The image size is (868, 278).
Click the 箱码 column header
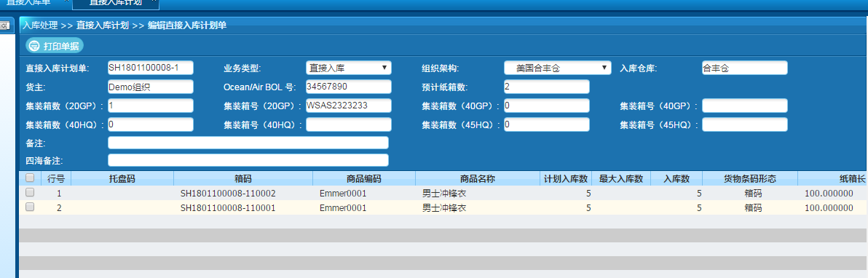243,178
